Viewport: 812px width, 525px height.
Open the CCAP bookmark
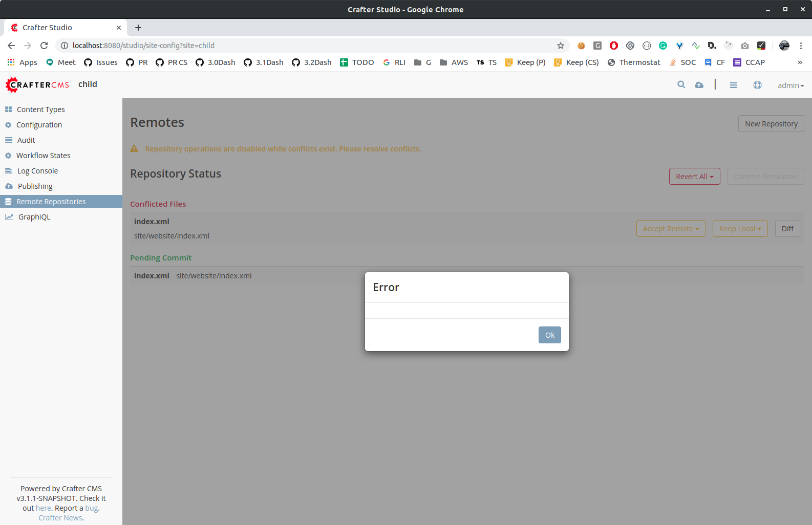(x=749, y=62)
